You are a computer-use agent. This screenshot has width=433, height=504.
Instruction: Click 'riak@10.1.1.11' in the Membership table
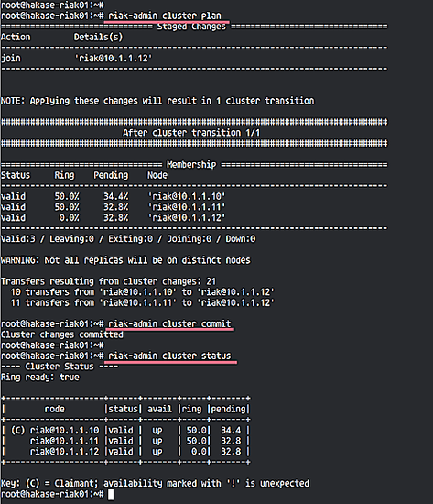187,207
